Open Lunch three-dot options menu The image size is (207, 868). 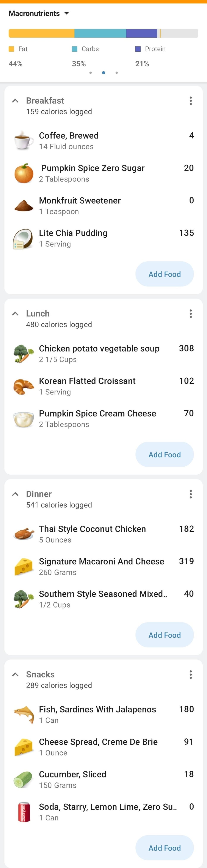coord(191,314)
